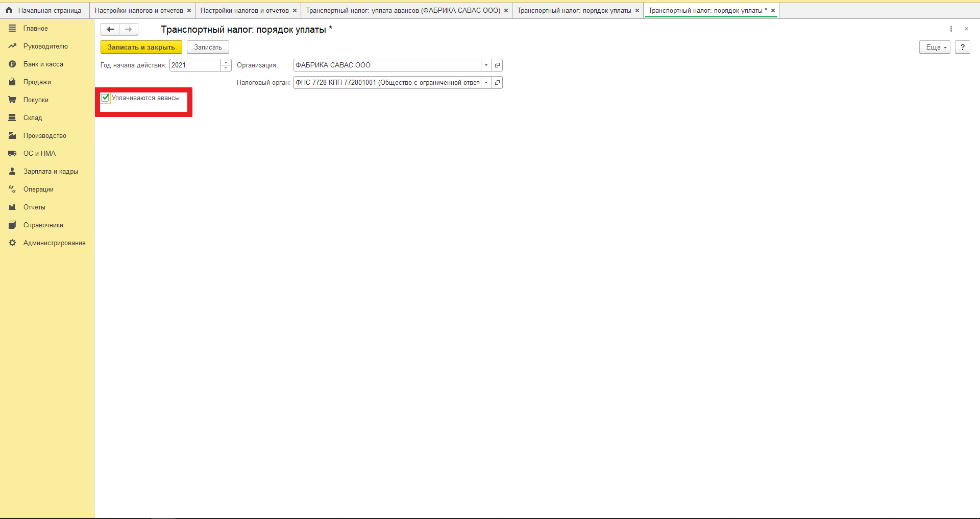Click the home icon on Начальная страница tab

pyautogui.click(x=9, y=10)
